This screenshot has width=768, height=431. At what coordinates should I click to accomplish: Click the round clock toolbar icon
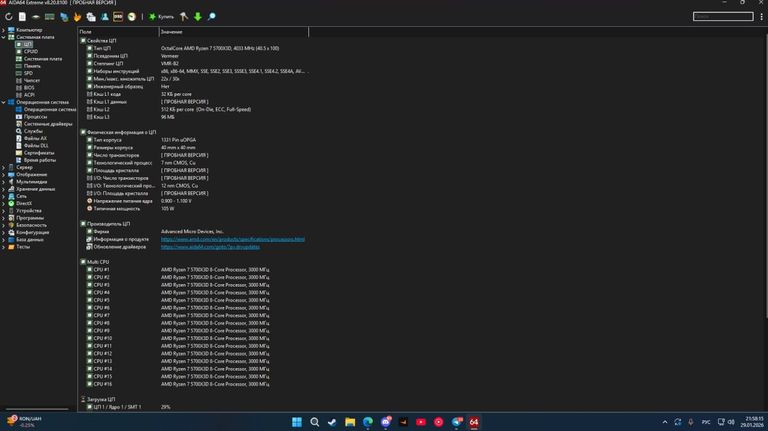132,17
